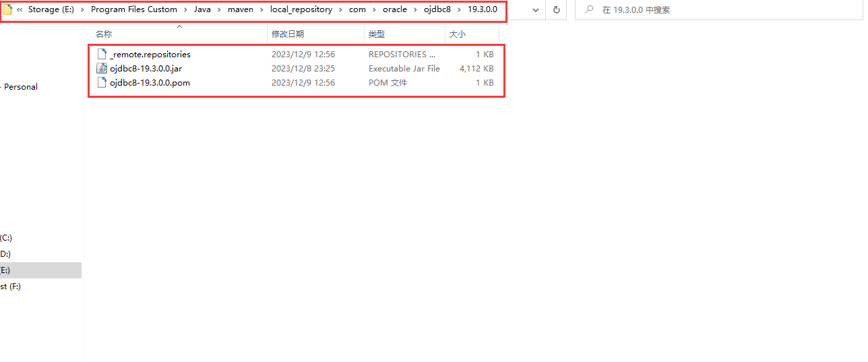Navigate to Storage (E:) in the breadcrumb
868x362 pixels.
[51, 9]
